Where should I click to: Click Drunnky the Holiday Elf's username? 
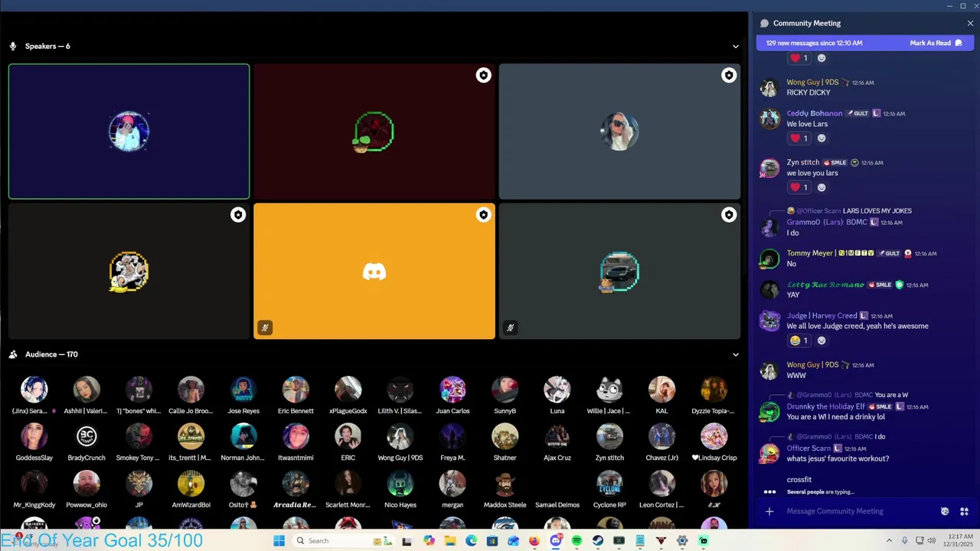point(825,406)
